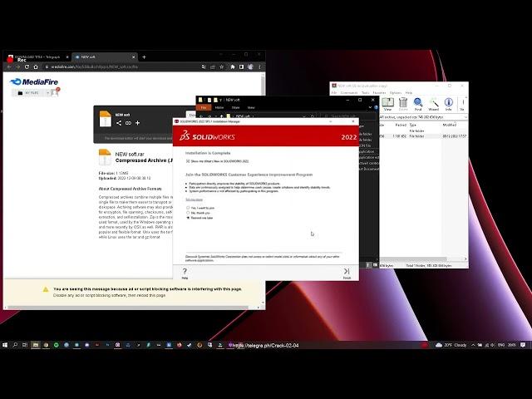The width and height of the screenshot is (532, 399).
Task: Expand the WinRAR archive path dropdown
Action: click(465, 117)
